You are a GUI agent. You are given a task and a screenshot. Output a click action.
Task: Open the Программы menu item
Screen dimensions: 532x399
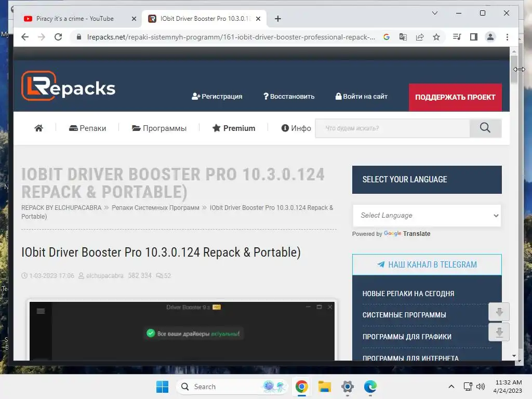pyautogui.click(x=159, y=128)
